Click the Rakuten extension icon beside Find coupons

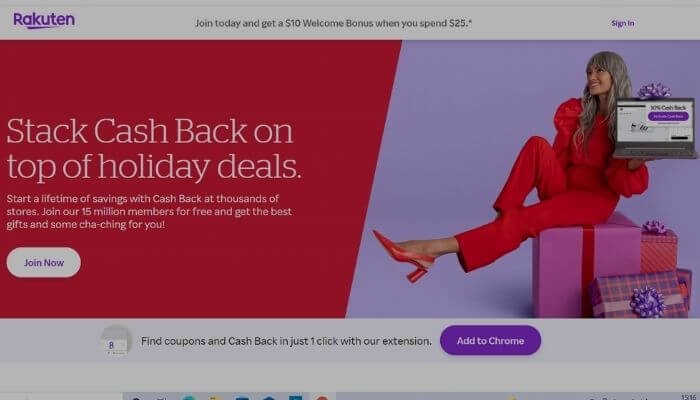coord(116,341)
